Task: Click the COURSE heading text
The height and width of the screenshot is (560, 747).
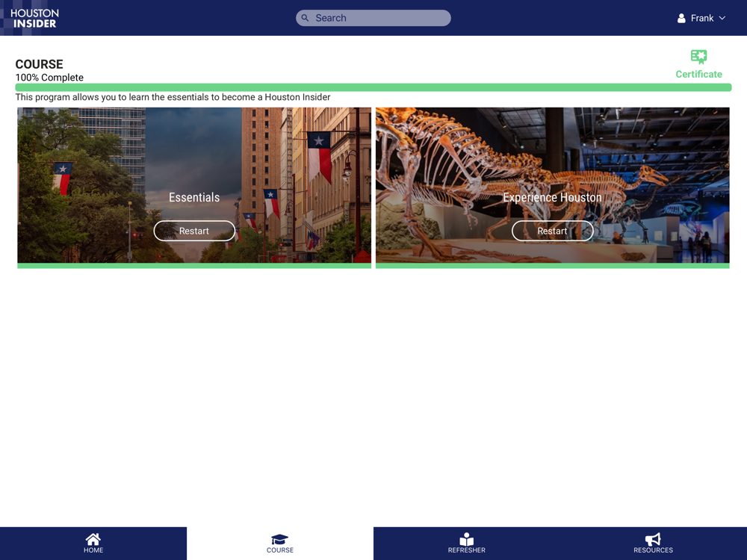Action: [39, 64]
